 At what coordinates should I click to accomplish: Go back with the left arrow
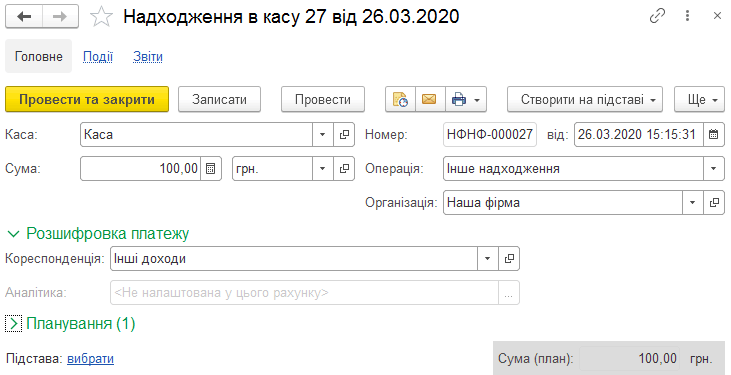(x=24, y=17)
